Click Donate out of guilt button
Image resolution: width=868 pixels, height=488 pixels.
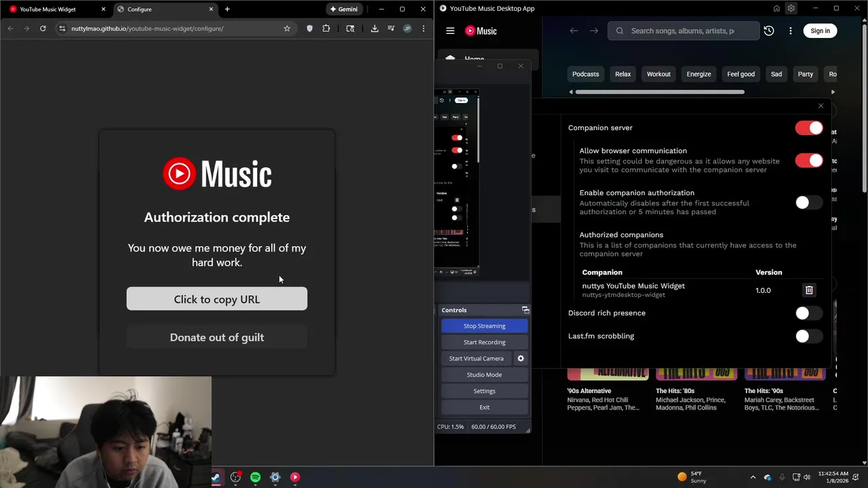(217, 337)
